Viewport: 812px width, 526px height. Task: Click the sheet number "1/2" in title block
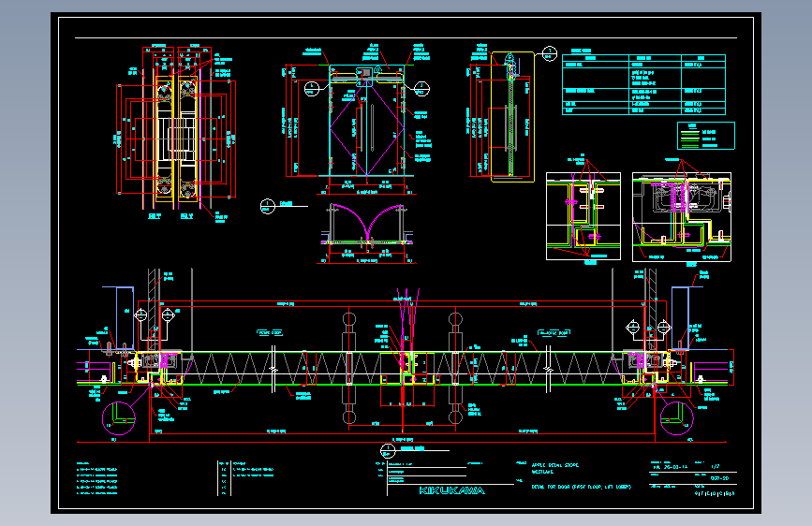click(x=716, y=466)
